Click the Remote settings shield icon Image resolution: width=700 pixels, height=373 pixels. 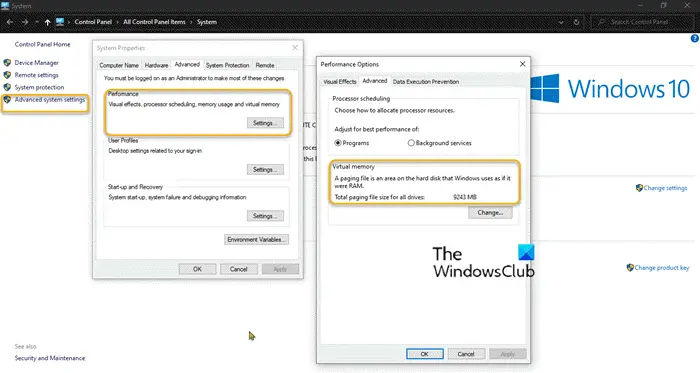coord(7,75)
